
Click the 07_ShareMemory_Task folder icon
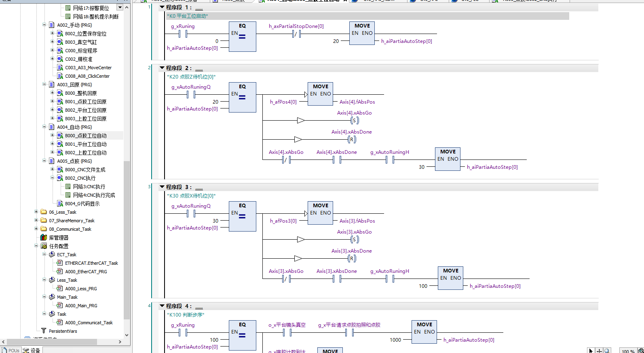click(44, 220)
